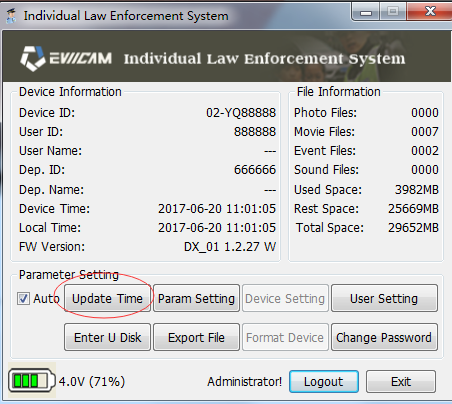Click the Total Space value 29652MB
This screenshot has width=452, height=404.
(x=413, y=228)
